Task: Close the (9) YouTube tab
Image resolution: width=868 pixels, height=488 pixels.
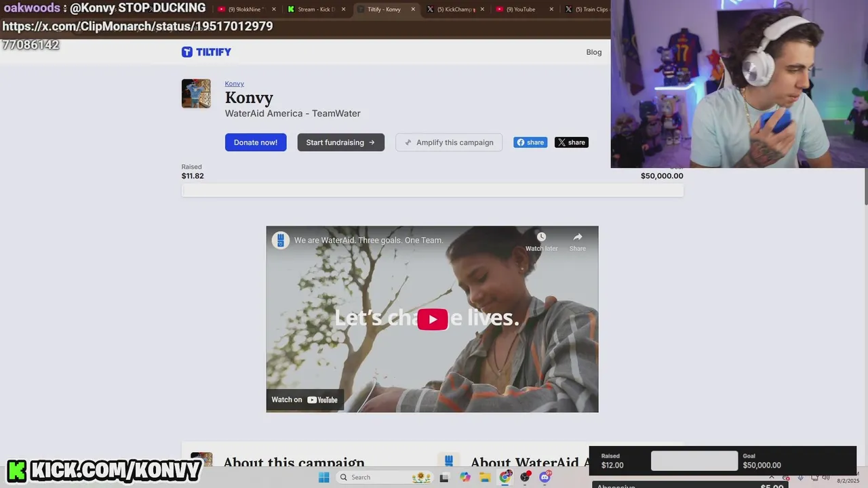Action: coord(551,9)
